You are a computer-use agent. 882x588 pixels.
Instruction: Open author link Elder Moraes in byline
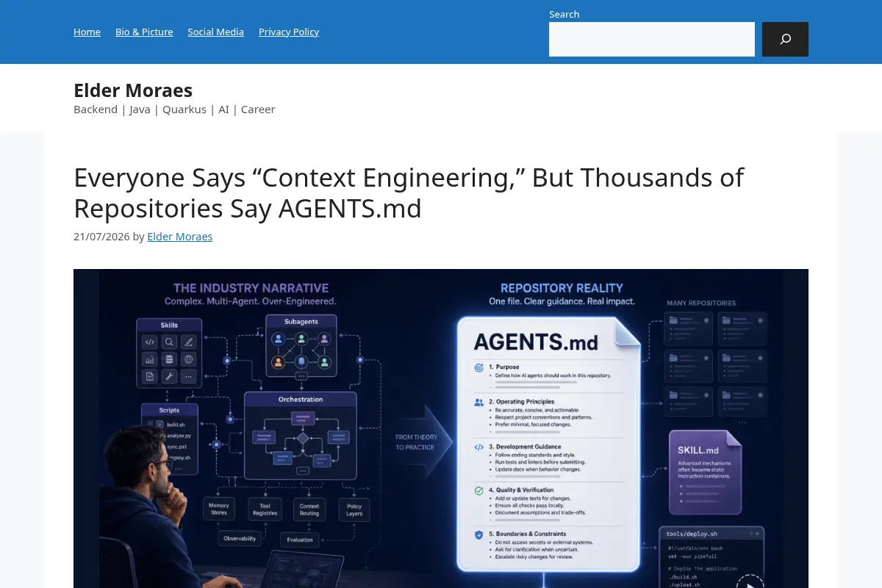(180, 237)
